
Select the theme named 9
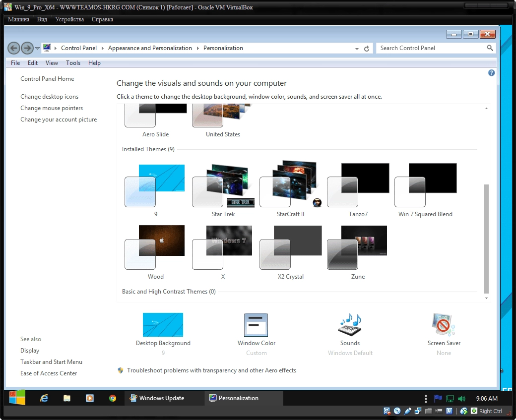tap(155, 190)
